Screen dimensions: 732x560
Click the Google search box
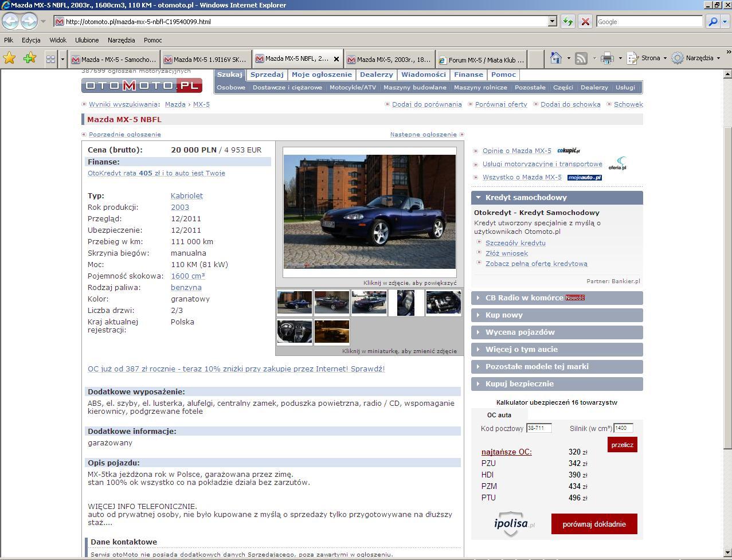[649, 21]
